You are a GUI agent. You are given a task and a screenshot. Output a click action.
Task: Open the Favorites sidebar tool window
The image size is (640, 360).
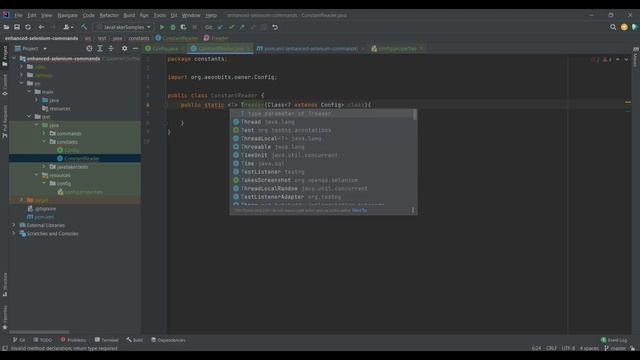(4, 318)
